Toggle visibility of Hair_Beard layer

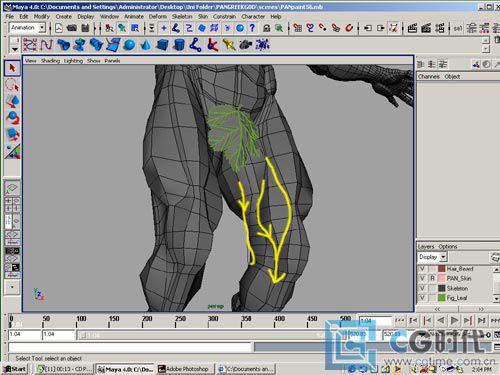(423, 269)
